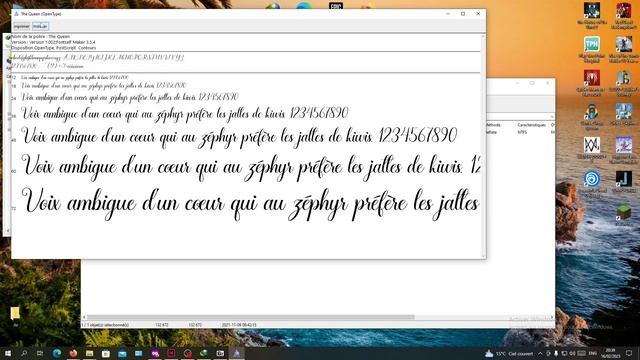Open volume control in system tray
The height and width of the screenshot is (360, 640).
(x=572, y=353)
